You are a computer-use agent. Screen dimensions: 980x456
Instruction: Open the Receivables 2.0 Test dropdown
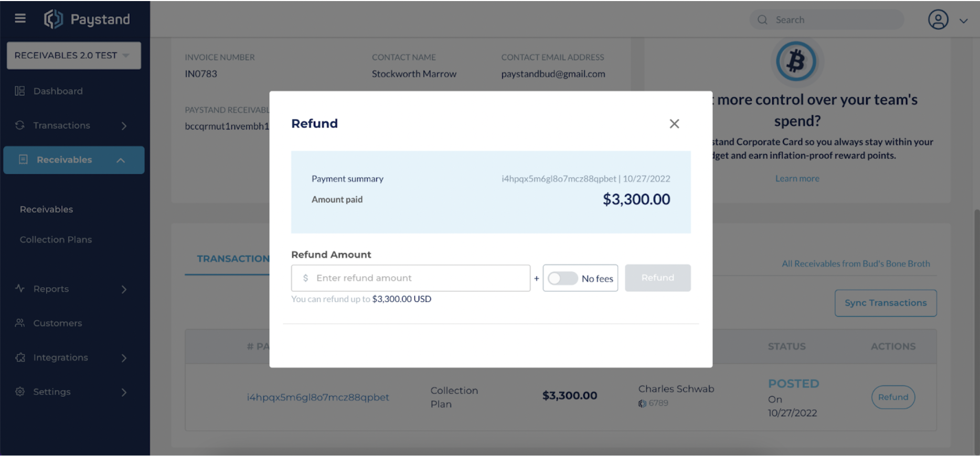(x=73, y=55)
